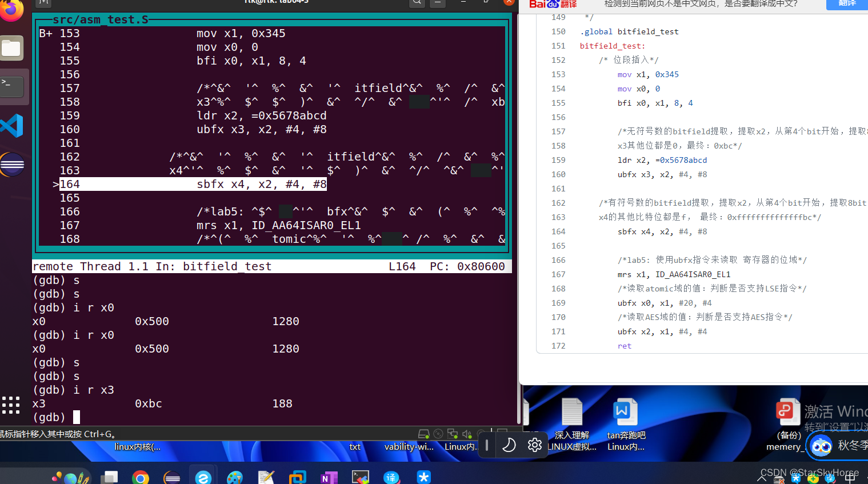Viewport: 868px width, 484px height.
Task: Click the Chinese input method indicator 中
Action: click(850, 479)
